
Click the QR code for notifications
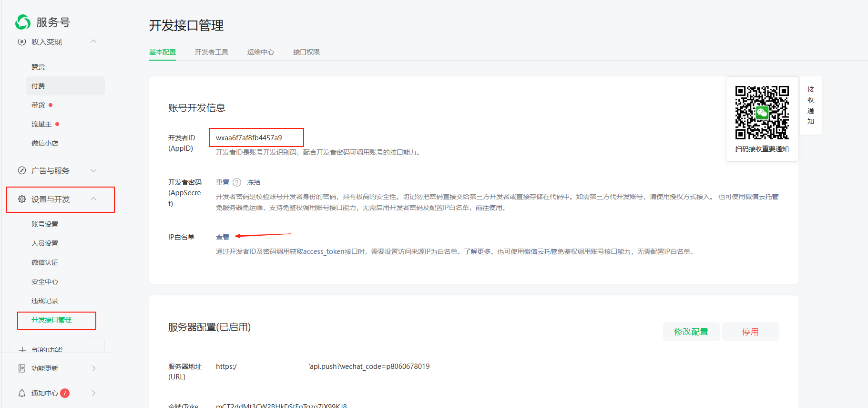(762, 113)
